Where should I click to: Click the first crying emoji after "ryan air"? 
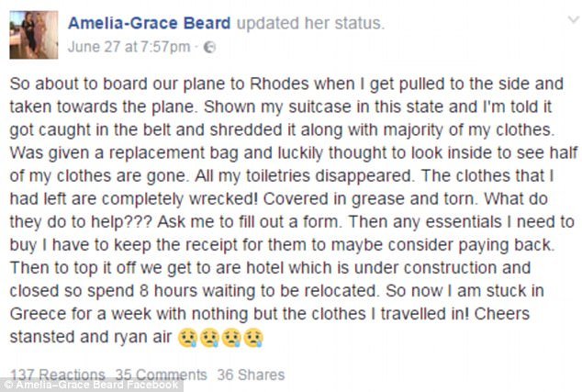(187, 339)
